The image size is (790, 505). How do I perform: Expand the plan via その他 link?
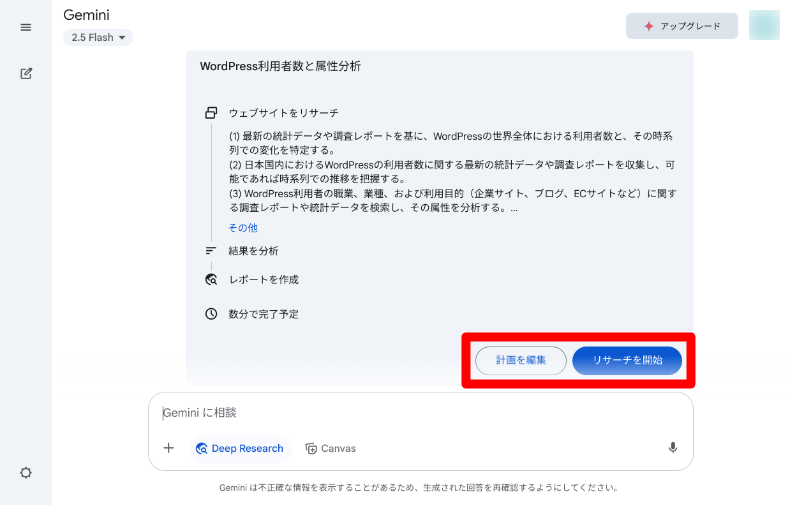243,228
